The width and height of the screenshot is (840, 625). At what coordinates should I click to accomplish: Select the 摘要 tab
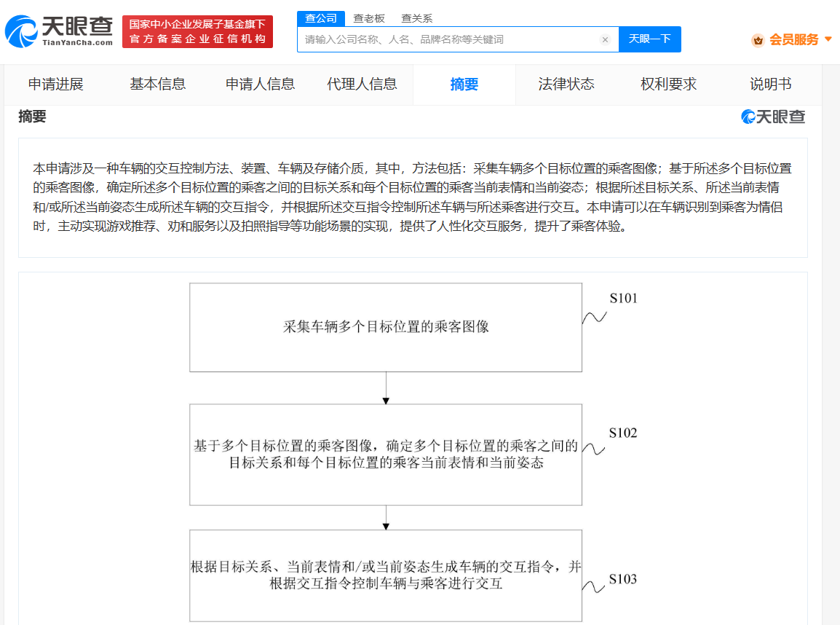[x=464, y=84]
